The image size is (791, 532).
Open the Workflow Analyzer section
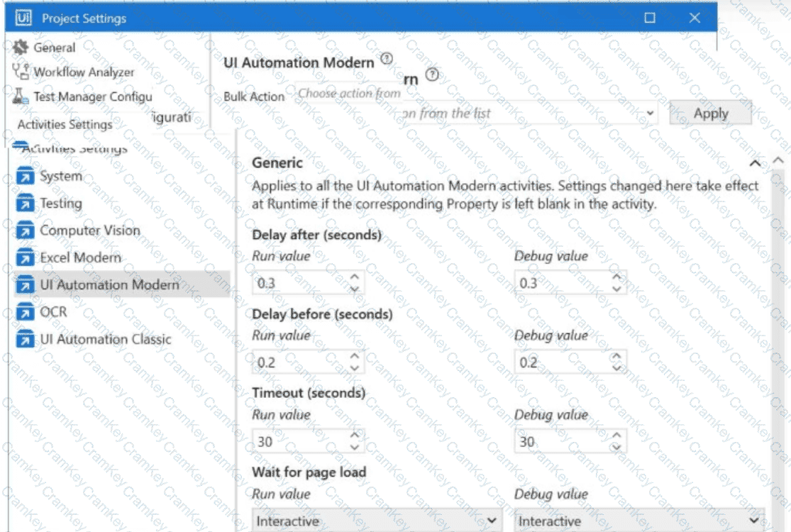pyautogui.click(x=84, y=72)
